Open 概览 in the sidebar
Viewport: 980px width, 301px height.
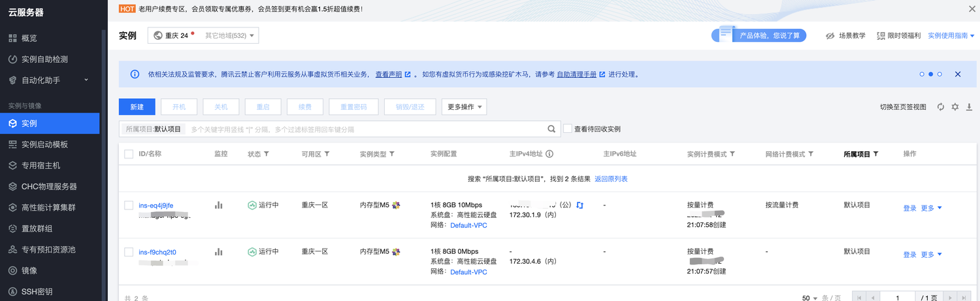tap(50, 38)
